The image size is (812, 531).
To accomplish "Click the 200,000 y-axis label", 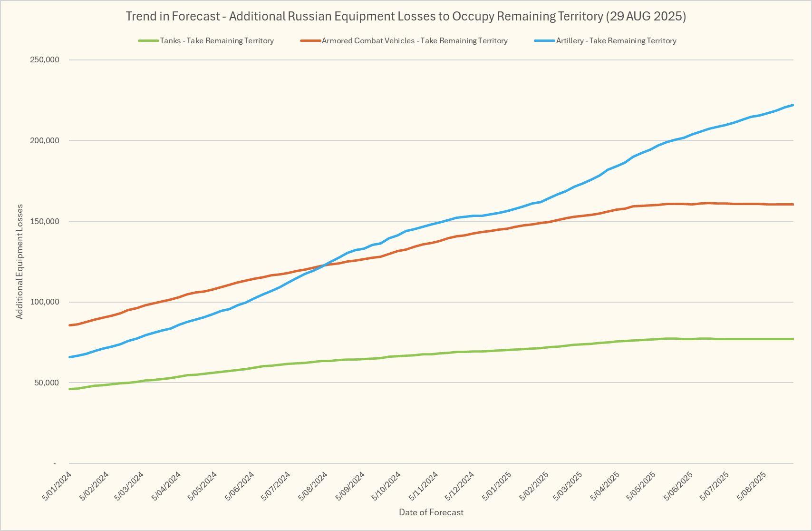I will (44, 141).
